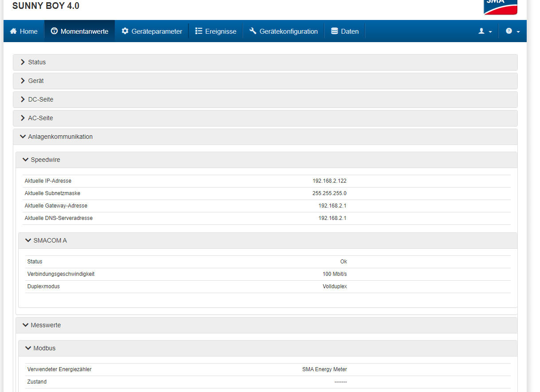The image size is (540, 392).
Task: Expand the Status section chevron
Action: tap(23, 62)
